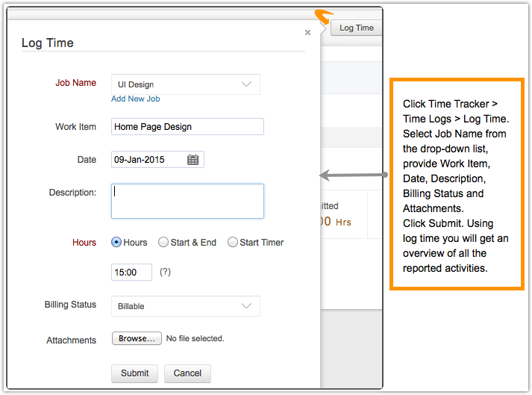Click the 15:00 hours input field

(x=131, y=273)
